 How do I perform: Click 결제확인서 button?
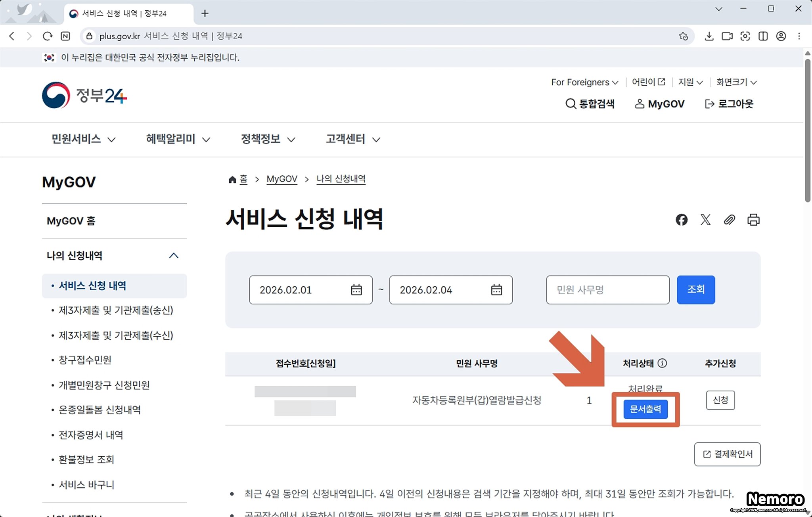[727, 454]
